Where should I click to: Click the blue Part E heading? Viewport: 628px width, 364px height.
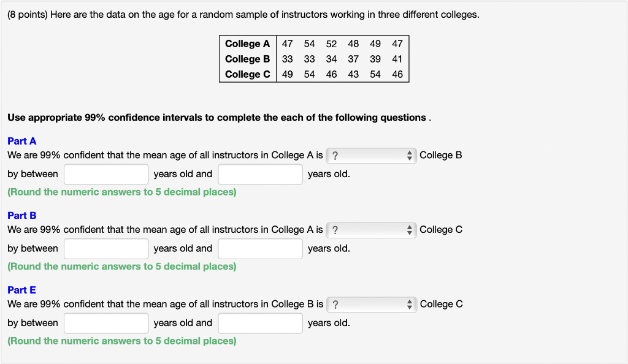pyautogui.click(x=21, y=290)
